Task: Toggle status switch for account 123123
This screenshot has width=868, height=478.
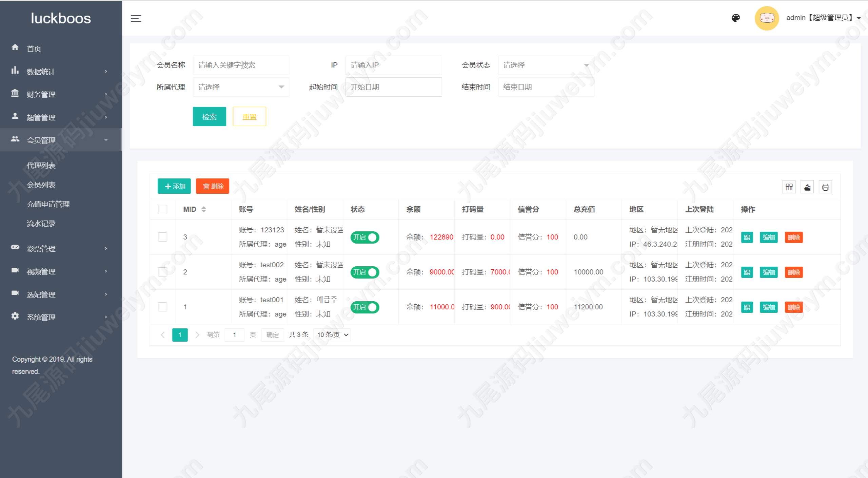Action: pyautogui.click(x=365, y=237)
